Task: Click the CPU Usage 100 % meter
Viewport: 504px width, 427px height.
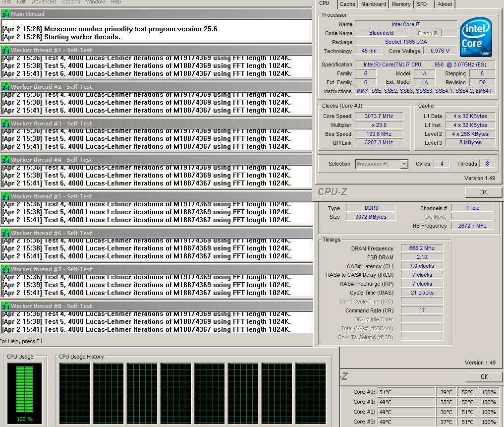Action: click(x=24, y=393)
